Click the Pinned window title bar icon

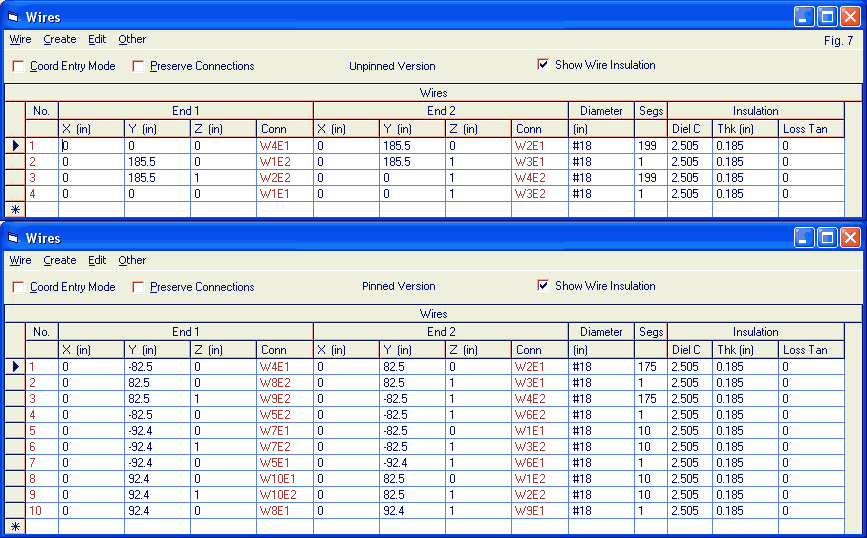coord(13,238)
